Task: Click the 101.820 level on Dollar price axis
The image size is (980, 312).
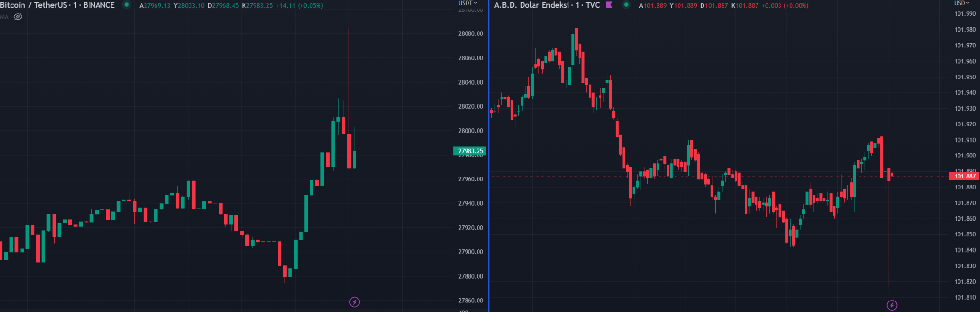Action: point(965,282)
